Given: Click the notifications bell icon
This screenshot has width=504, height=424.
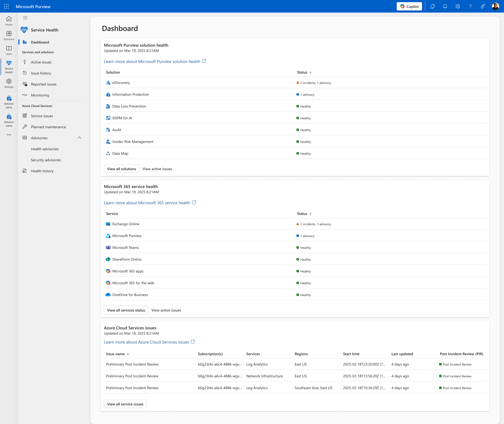Looking at the screenshot, I should pyautogui.click(x=445, y=7).
